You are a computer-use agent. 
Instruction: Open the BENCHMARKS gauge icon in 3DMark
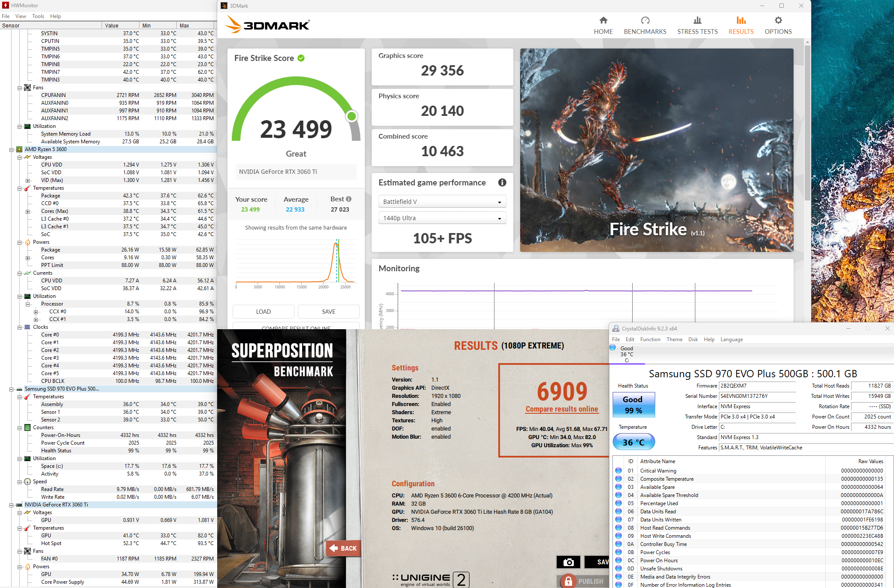(645, 20)
